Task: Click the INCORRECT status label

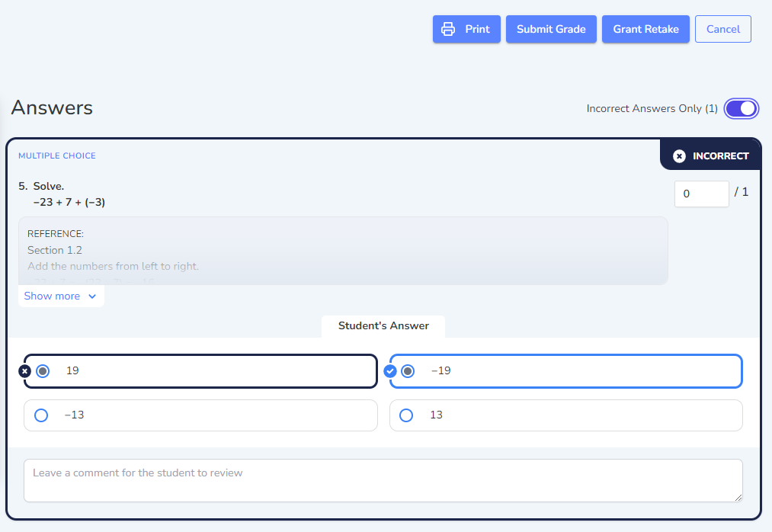Action: click(721, 156)
